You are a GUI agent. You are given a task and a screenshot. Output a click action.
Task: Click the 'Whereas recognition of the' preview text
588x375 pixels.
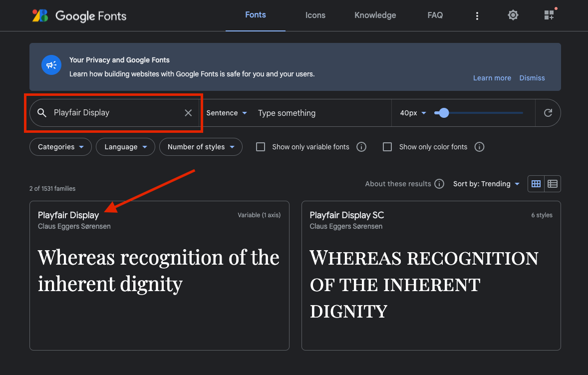pos(159,258)
